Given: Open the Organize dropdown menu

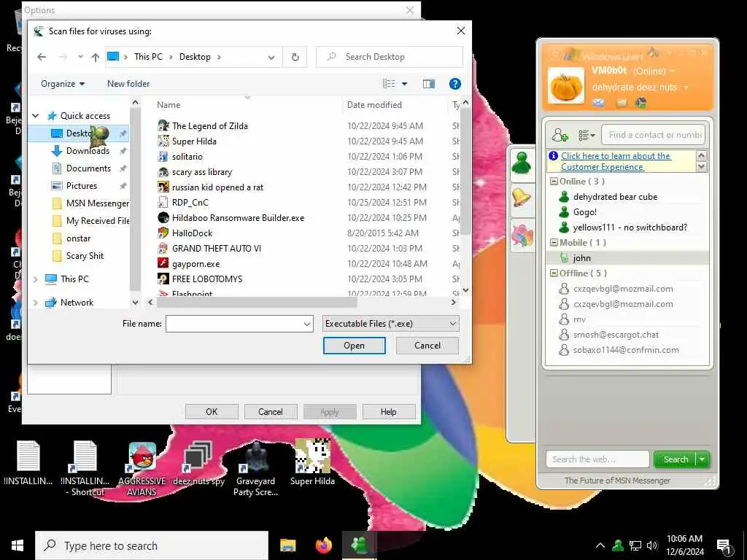Looking at the screenshot, I should click(x=63, y=84).
